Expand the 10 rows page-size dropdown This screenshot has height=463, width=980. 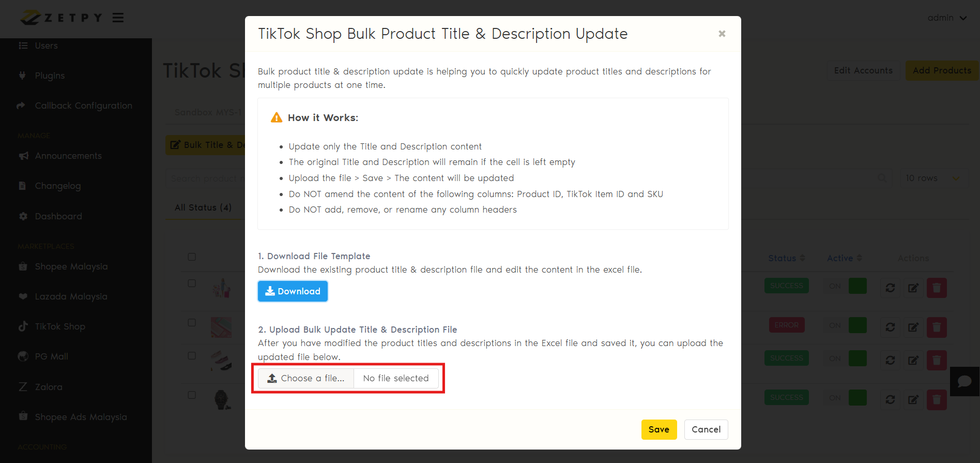(933, 178)
